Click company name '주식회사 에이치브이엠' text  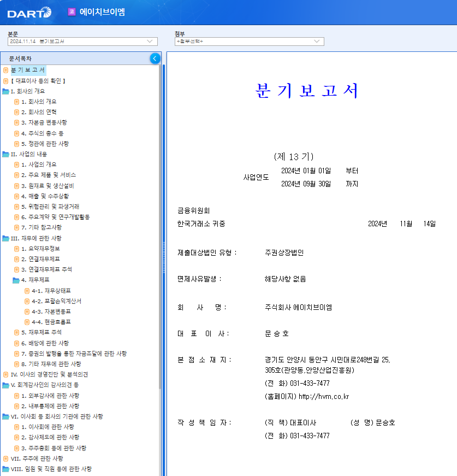pyautogui.click(x=299, y=308)
